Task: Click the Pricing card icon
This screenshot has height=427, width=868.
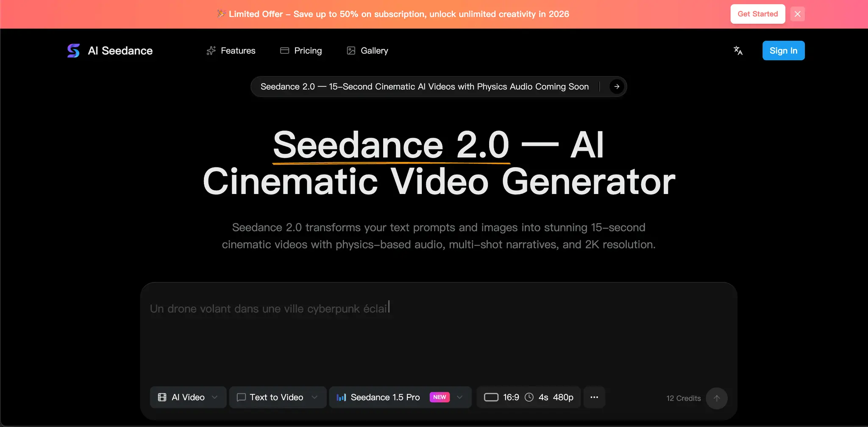Action: tap(284, 51)
